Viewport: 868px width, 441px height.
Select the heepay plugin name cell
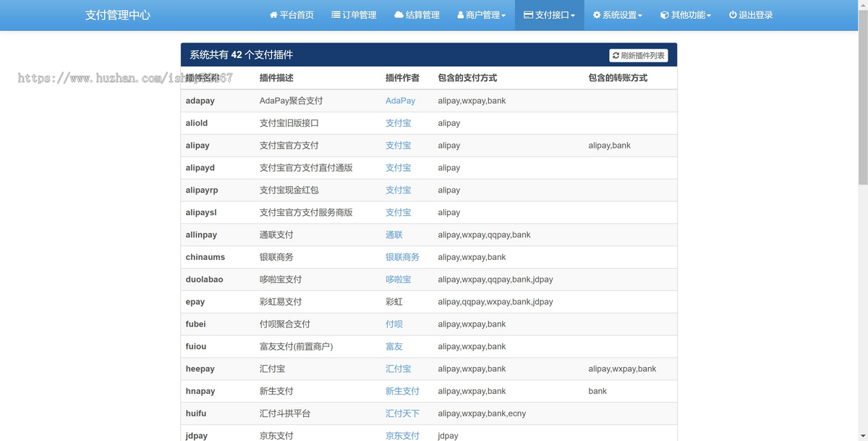click(217, 369)
